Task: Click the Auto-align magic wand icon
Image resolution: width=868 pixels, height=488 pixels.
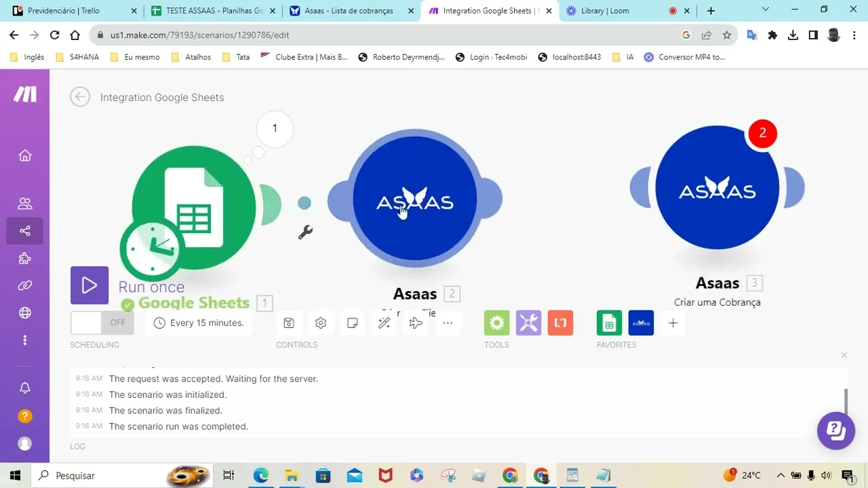Action: (x=384, y=323)
